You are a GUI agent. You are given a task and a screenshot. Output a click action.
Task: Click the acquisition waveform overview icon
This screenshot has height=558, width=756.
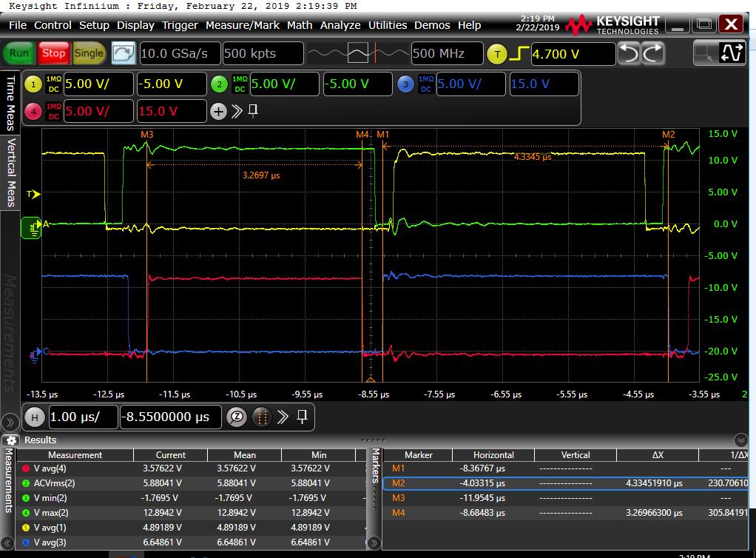point(357,53)
